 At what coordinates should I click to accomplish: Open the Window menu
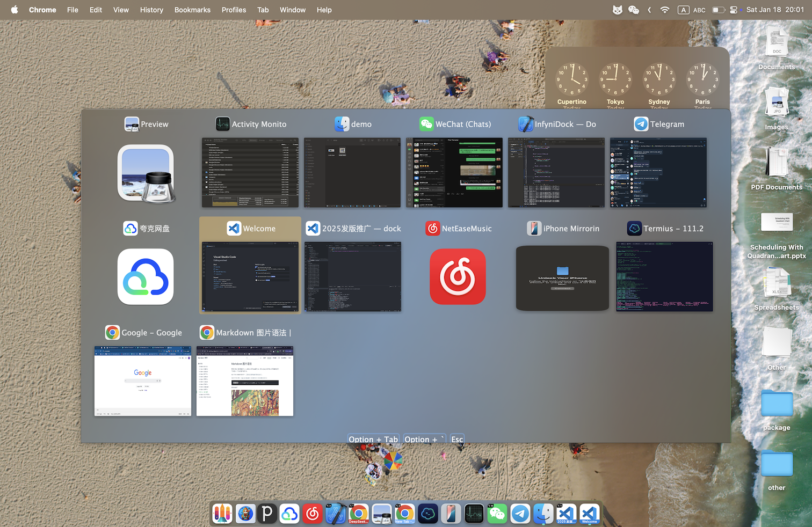293,10
